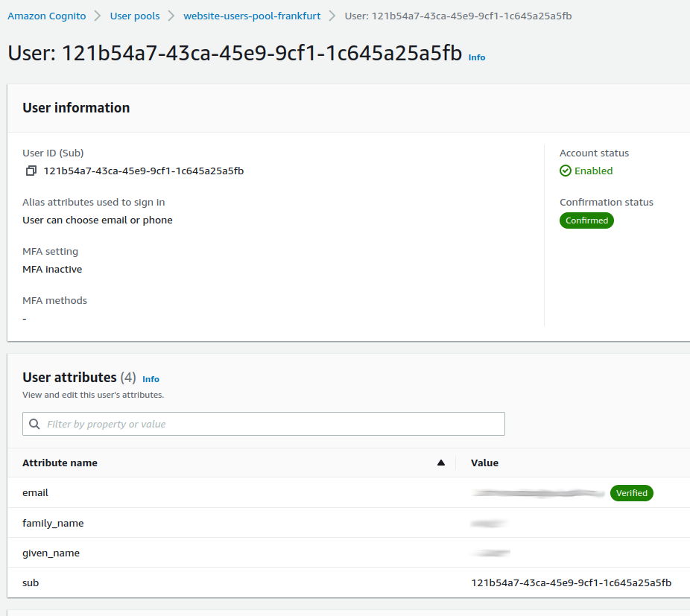690x616 pixels.
Task: Copy the User ID (Sub) value icon
Action: 31,171
